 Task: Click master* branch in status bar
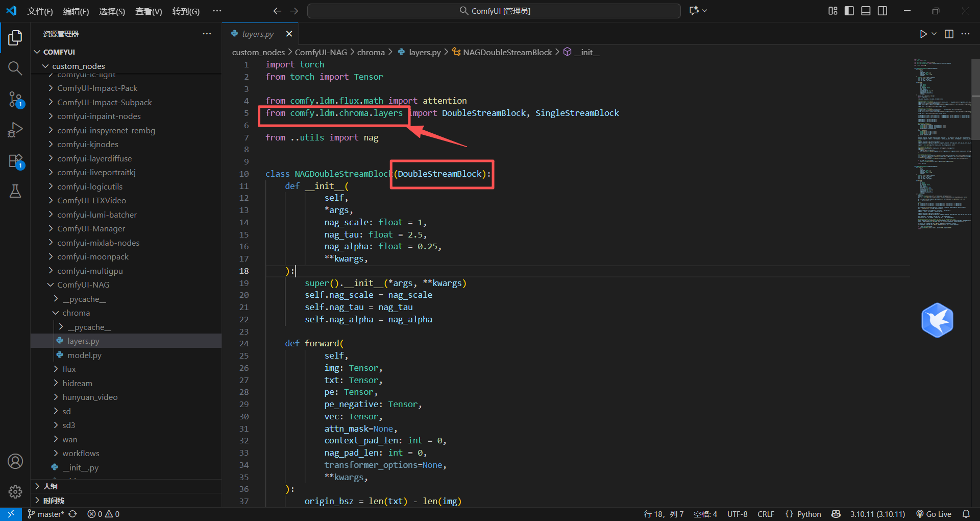[x=46, y=514]
